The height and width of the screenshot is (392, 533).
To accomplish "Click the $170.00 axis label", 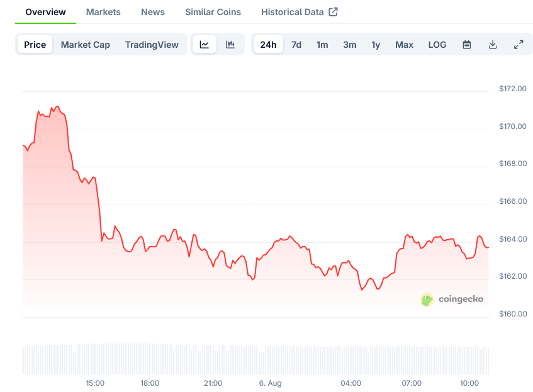I will pos(513,126).
